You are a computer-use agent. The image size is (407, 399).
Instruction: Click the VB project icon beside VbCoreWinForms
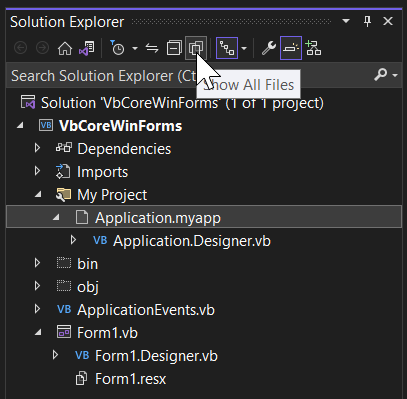[46, 126]
